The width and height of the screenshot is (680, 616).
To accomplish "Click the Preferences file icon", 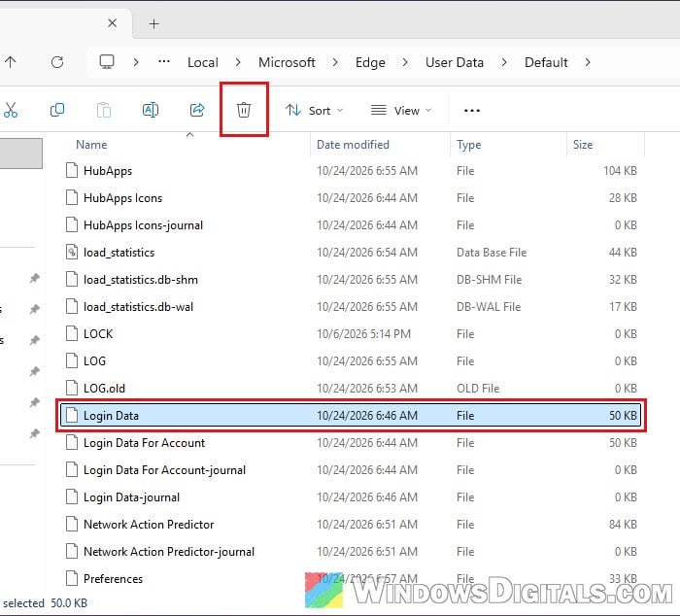I will [x=72, y=578].
